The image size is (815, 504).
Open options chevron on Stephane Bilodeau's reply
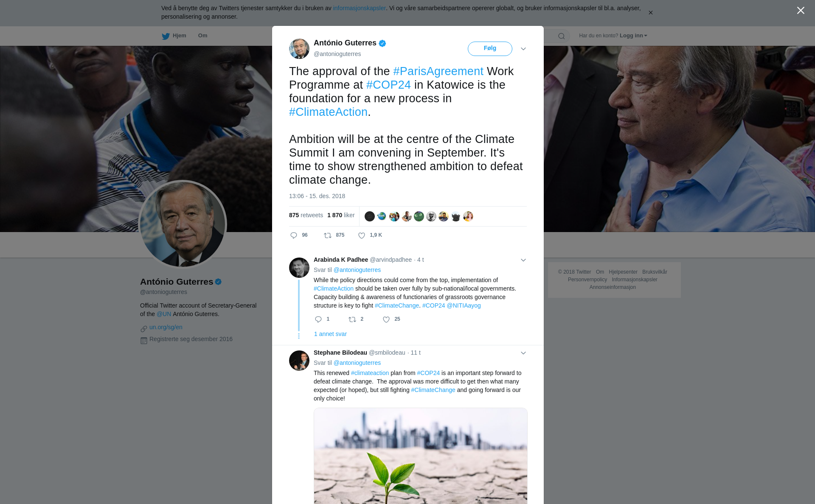click(x=523, y=353)
